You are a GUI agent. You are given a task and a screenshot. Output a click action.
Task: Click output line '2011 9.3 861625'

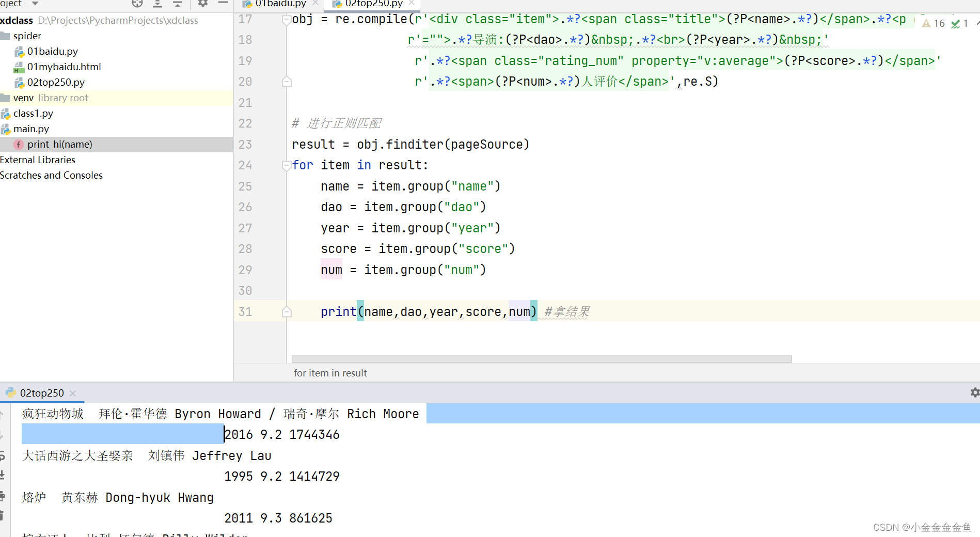click(278, 518)
